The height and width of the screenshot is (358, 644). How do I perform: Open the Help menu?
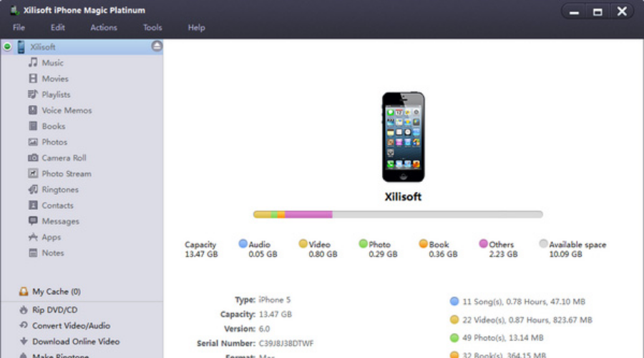click(196, 27)
